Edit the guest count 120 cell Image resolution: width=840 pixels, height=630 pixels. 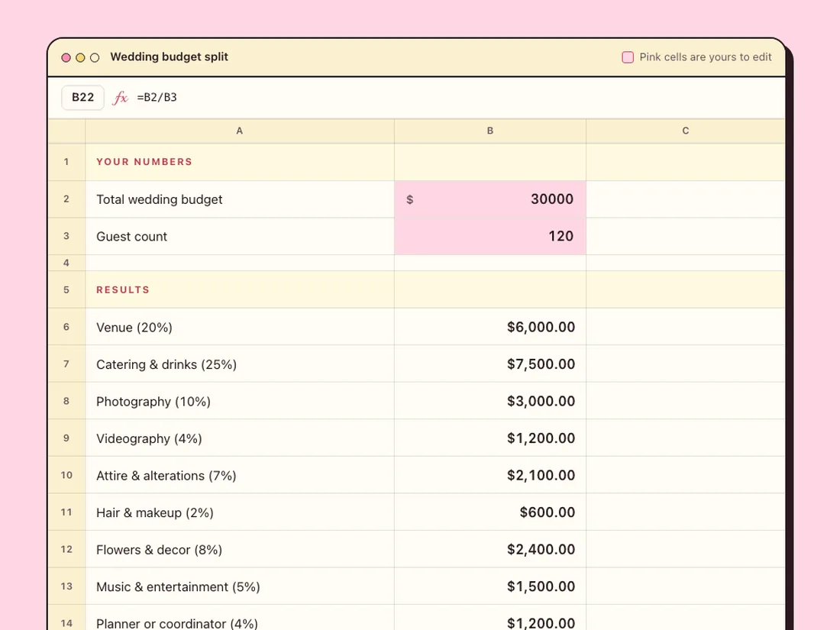pos(490,236)
